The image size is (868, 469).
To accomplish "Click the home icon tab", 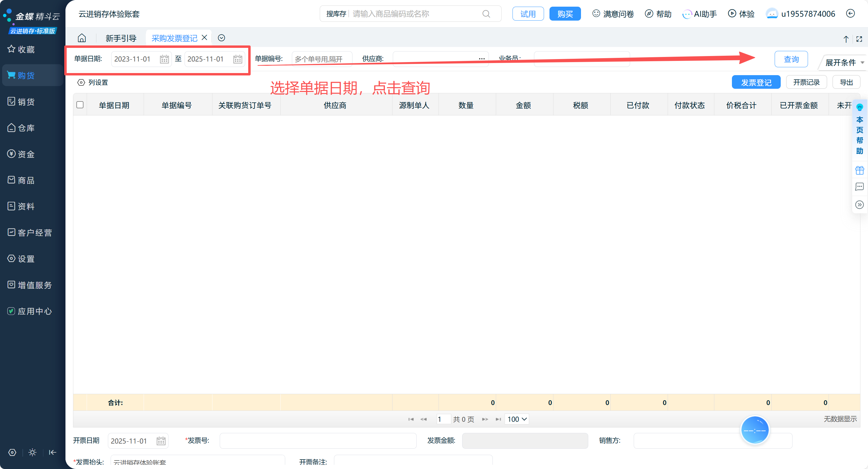I will [x=82, y=38].
